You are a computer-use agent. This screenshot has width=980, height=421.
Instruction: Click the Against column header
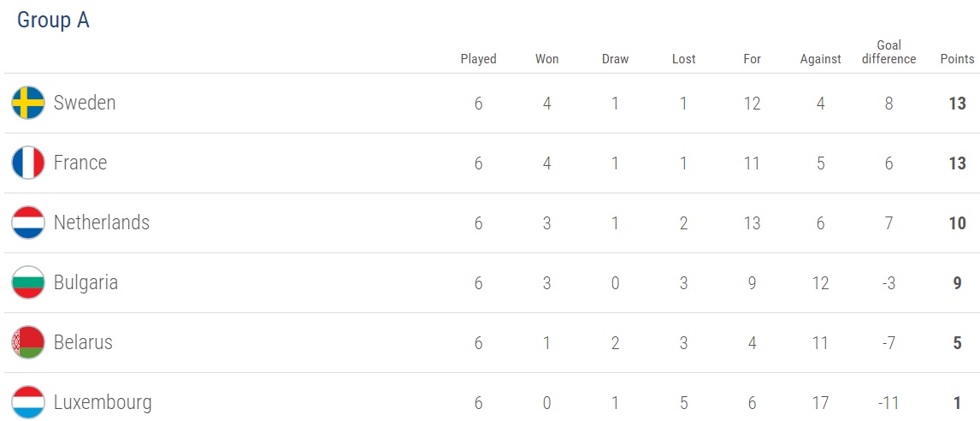[x=820, y=59]
